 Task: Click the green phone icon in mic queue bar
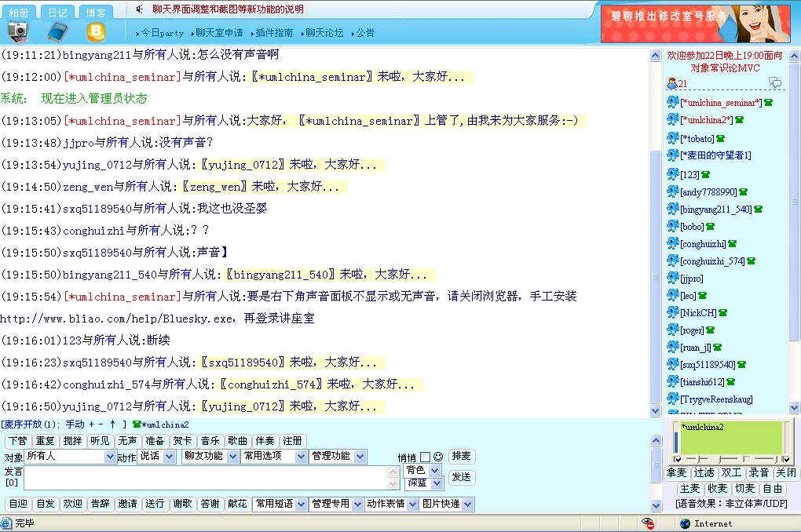pyautogui.click(x=137, y=425)
